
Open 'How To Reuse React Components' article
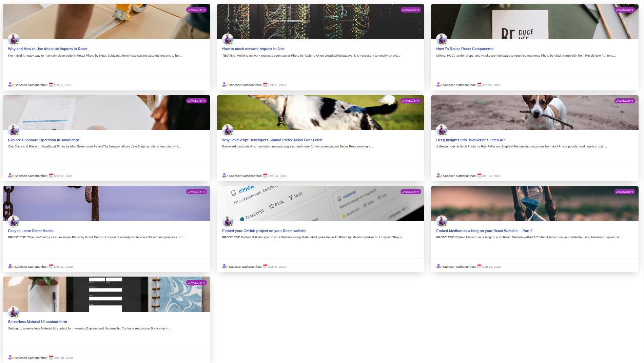click(x=465, y=49)
